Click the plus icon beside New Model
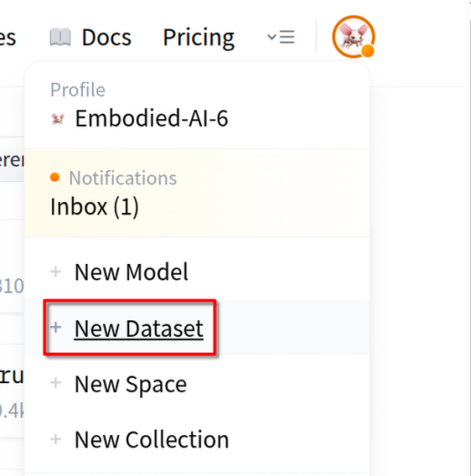 [55, 271]
